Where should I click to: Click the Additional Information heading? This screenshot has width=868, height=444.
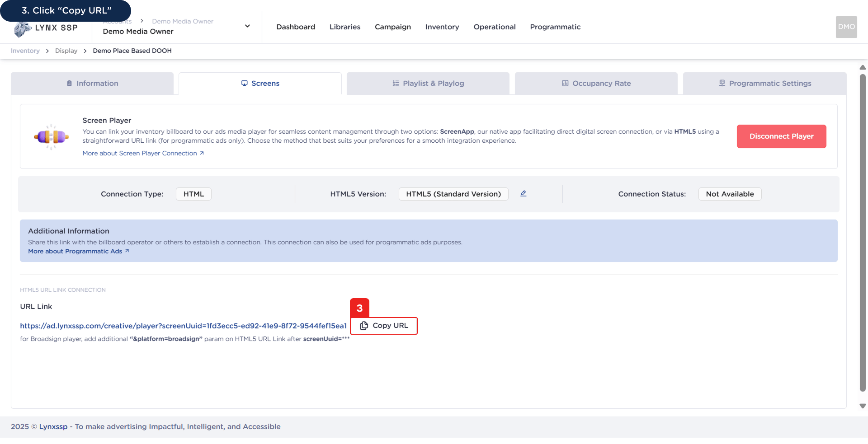pos(69,231)
